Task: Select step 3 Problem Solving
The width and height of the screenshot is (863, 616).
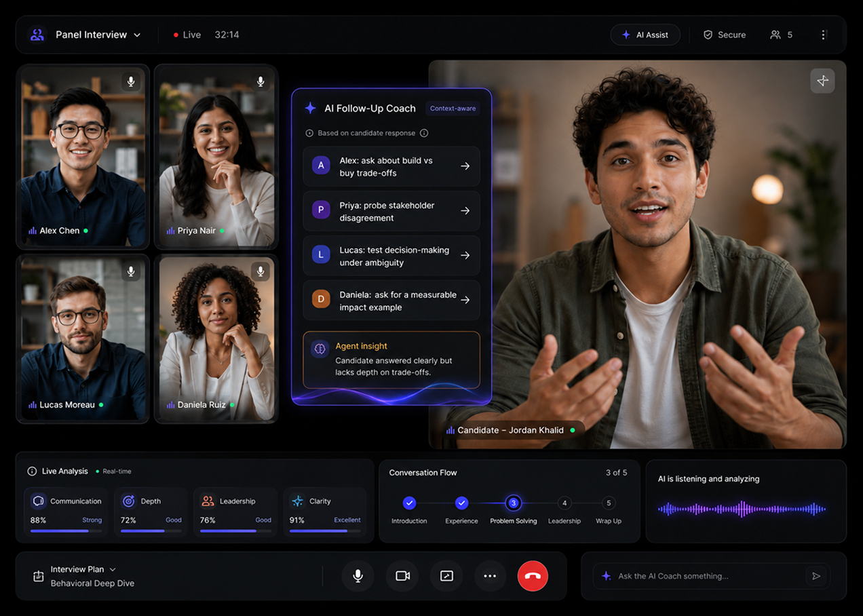Action: coord(514,503)
